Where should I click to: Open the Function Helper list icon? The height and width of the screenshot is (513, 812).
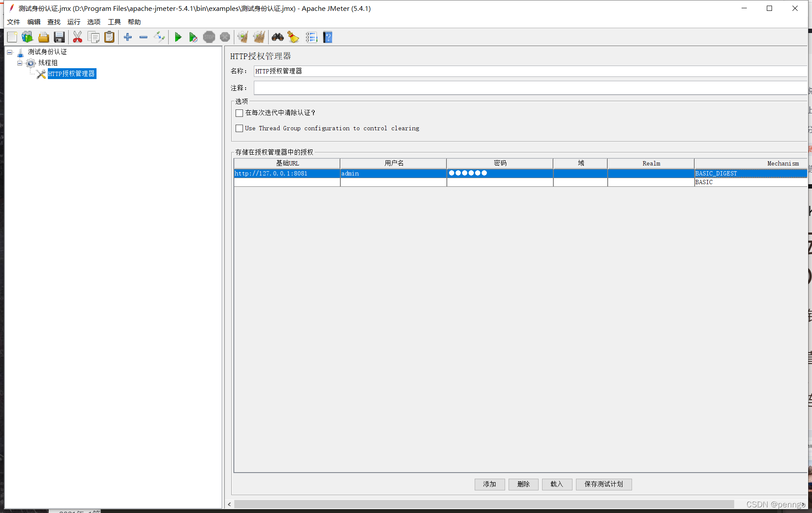point(312,37)
